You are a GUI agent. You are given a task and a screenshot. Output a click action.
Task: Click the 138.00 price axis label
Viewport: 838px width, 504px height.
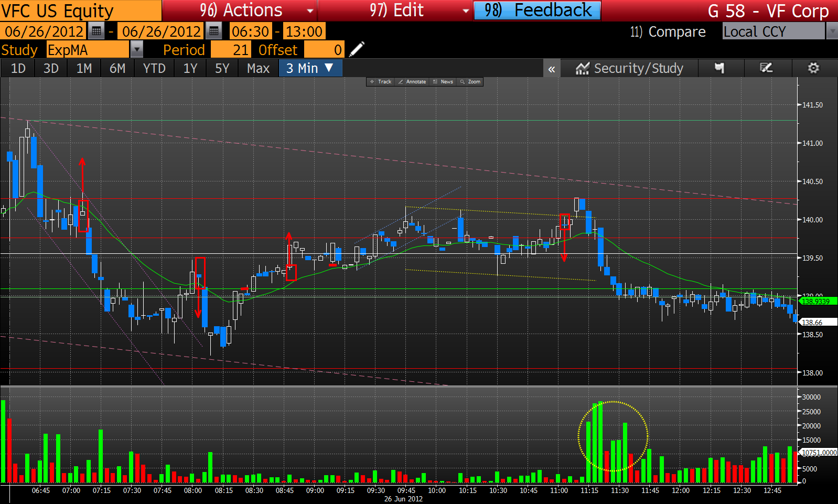(812, 373)
